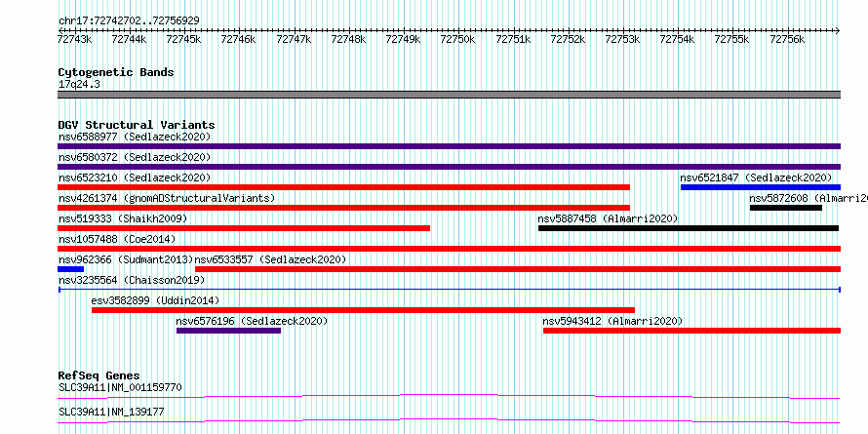Image resolution: width=868 pixels, height=434 pixels.
Task: Select the RefSeq Genes track title
Action: click(99, 375)
